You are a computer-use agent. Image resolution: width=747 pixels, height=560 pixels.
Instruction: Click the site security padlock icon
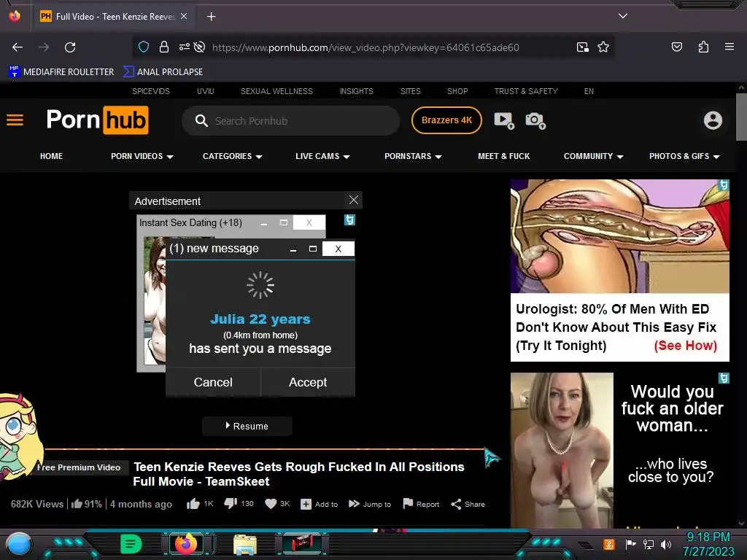click(164, 47)
